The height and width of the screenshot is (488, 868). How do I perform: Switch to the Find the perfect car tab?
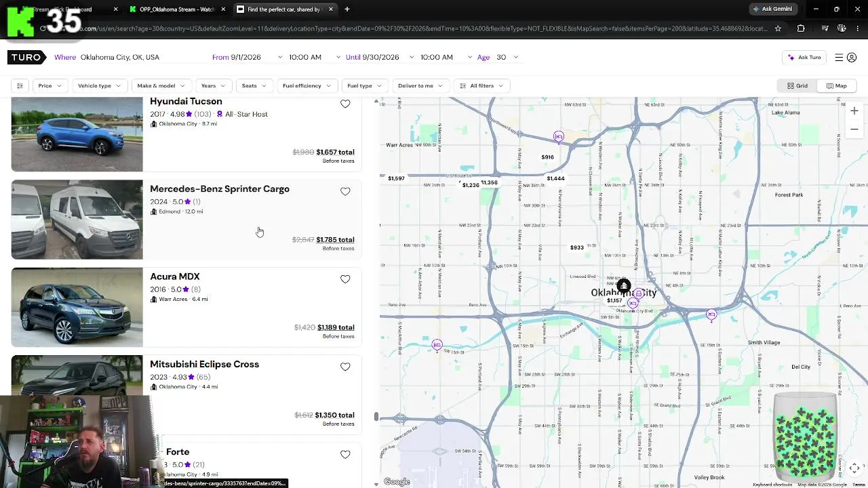283,9
